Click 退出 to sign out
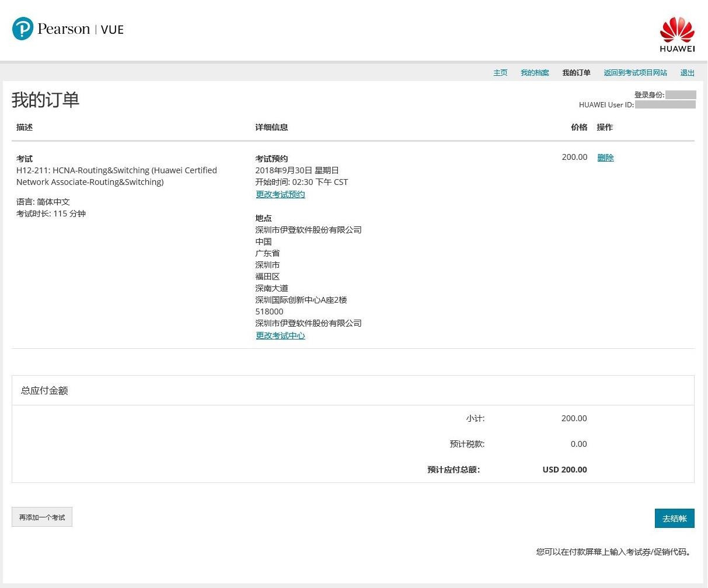This screenshot has height=588, width=708. tap(688, 73)
